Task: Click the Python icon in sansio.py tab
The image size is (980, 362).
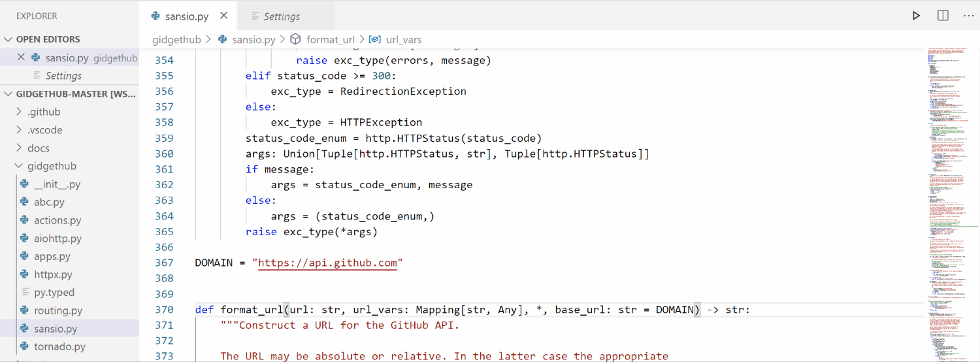Action: click(x=155, y=16)
